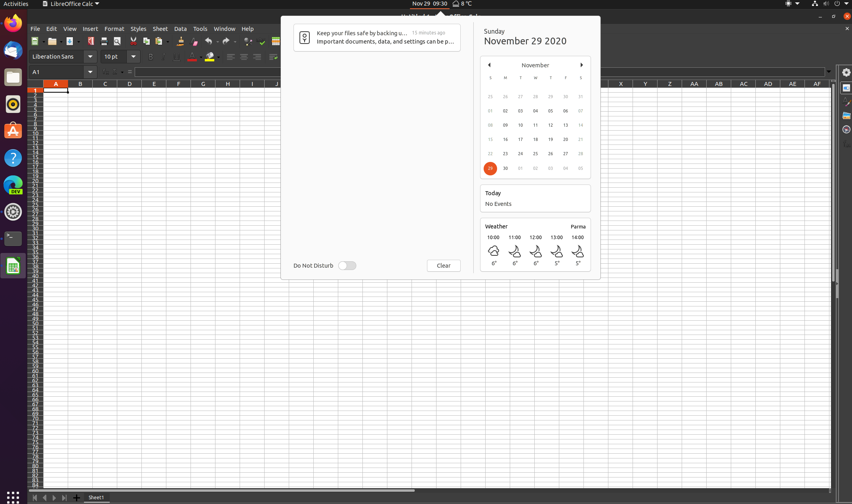
Task: Select November 15 on the calendar
Action: (x=490, y=139)
